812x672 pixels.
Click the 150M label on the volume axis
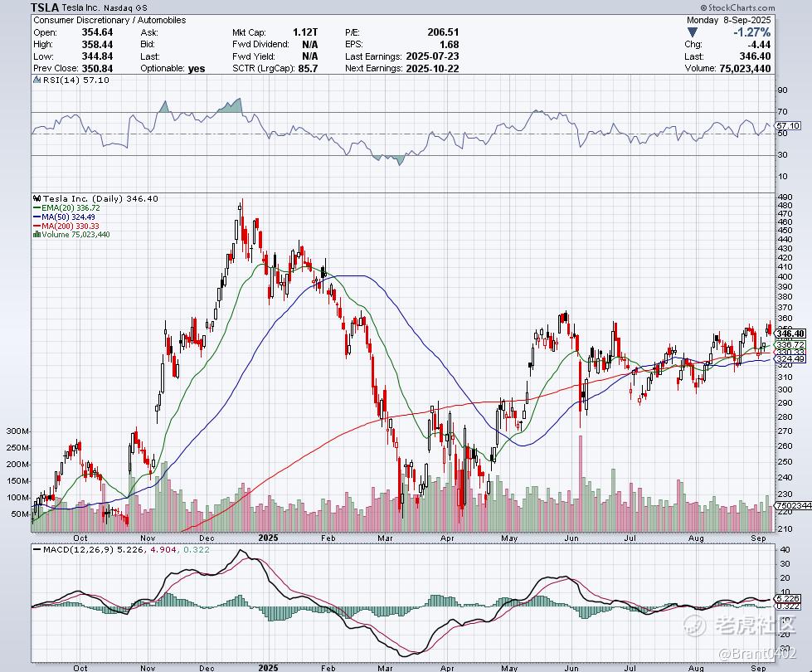coord(17,481)
